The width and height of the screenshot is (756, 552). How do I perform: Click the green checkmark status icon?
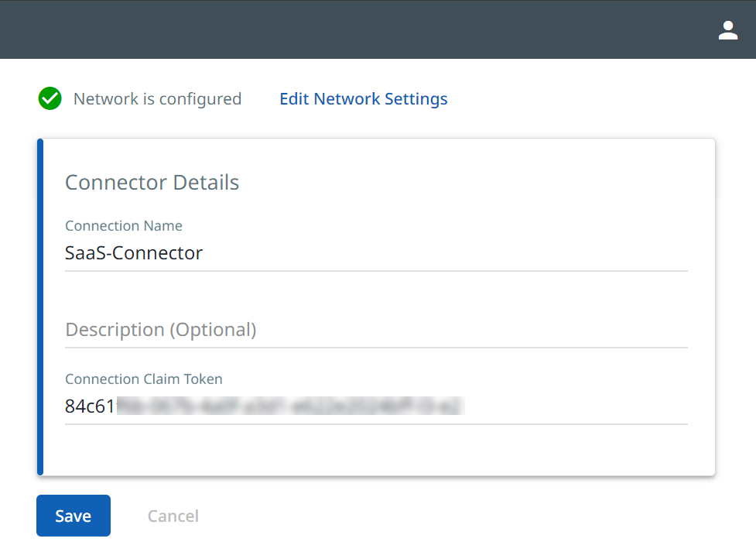point(50,99)
